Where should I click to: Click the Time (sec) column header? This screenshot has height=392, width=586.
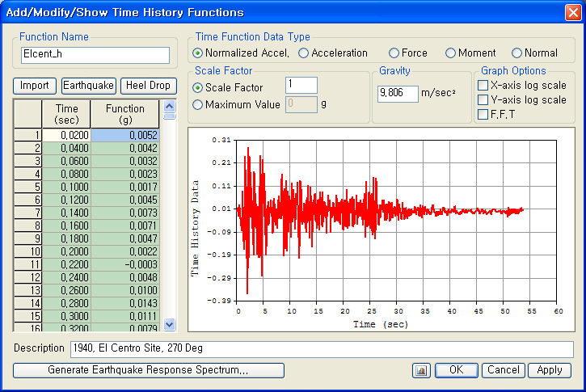tap(66, 114)
